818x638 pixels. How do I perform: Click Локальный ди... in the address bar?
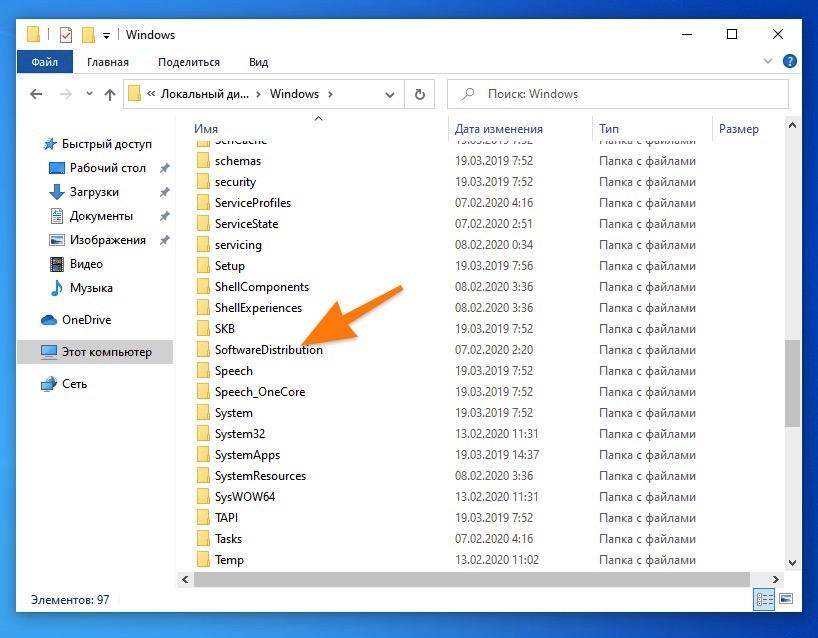[x=204, y=94]
